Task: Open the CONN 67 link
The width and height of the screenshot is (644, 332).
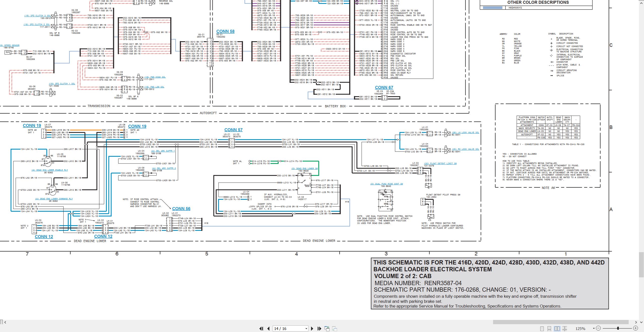Action: [384, 88]
